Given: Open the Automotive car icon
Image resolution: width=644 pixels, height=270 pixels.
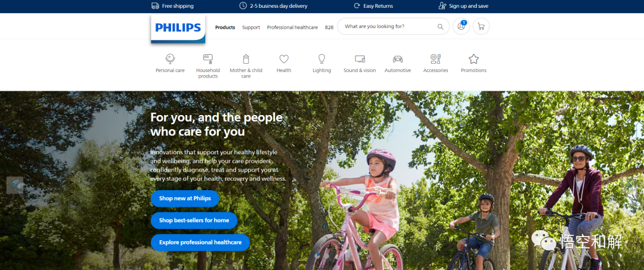Looking at the screenshot, I should (398, 58).
